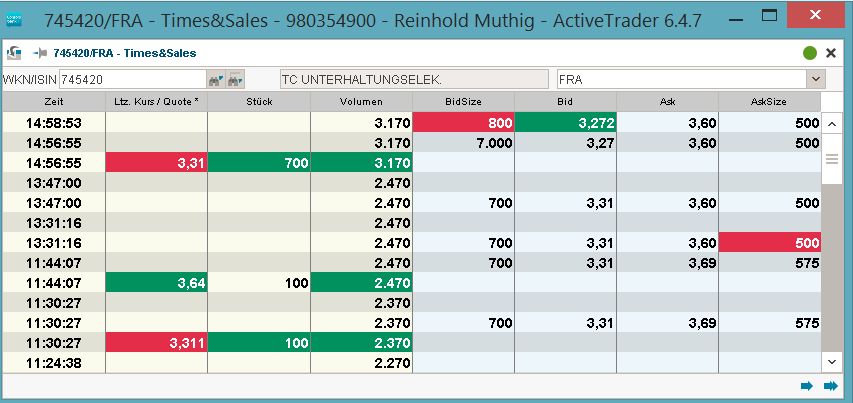
Task: Click the panel icon left of the pin
Action: (x=16, y=52)
